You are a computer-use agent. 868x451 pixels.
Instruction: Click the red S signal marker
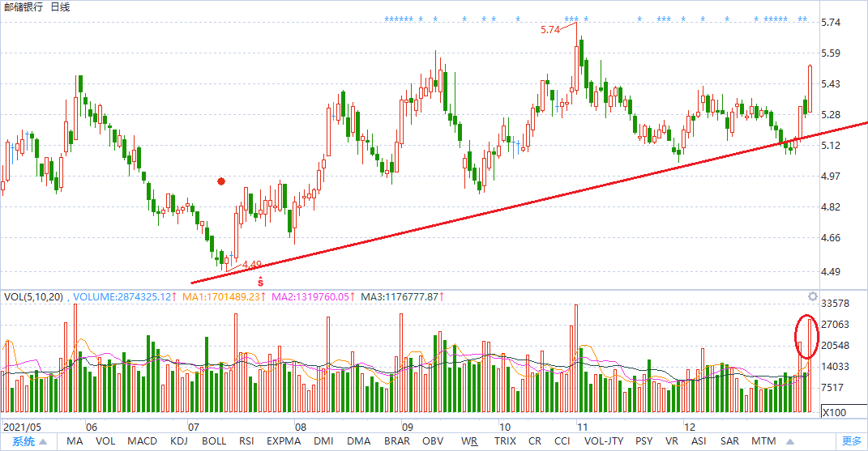point(260,282)
